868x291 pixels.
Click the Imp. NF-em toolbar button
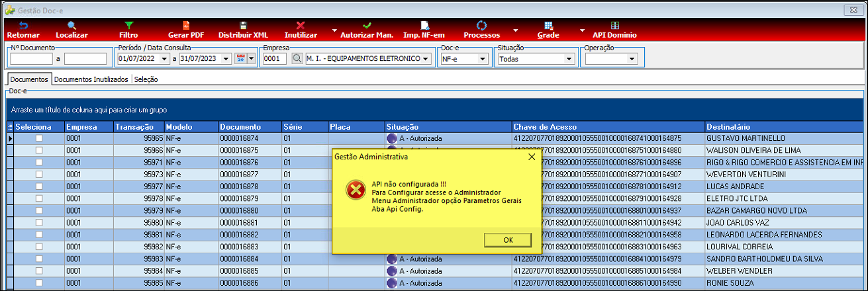(x=424, y=30)
